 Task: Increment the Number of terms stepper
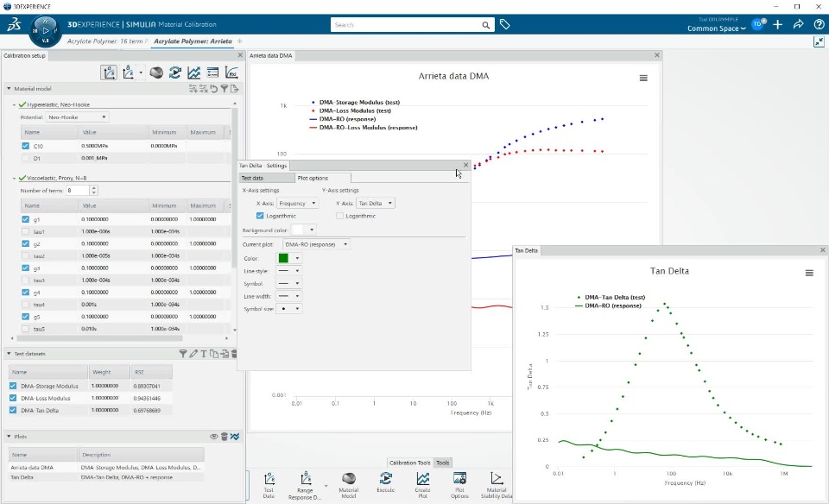click(94, 187)
